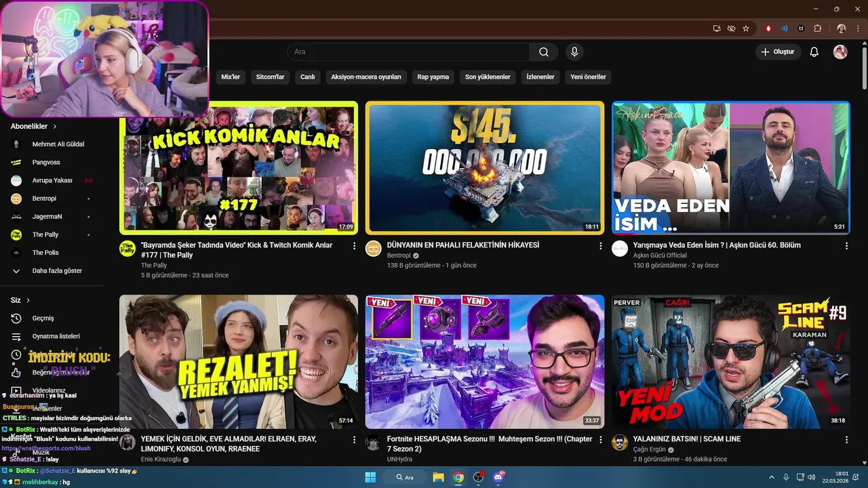
Task: Play the $145.000.000.000 oil rig thumbnail
Action: coord(484,167)
